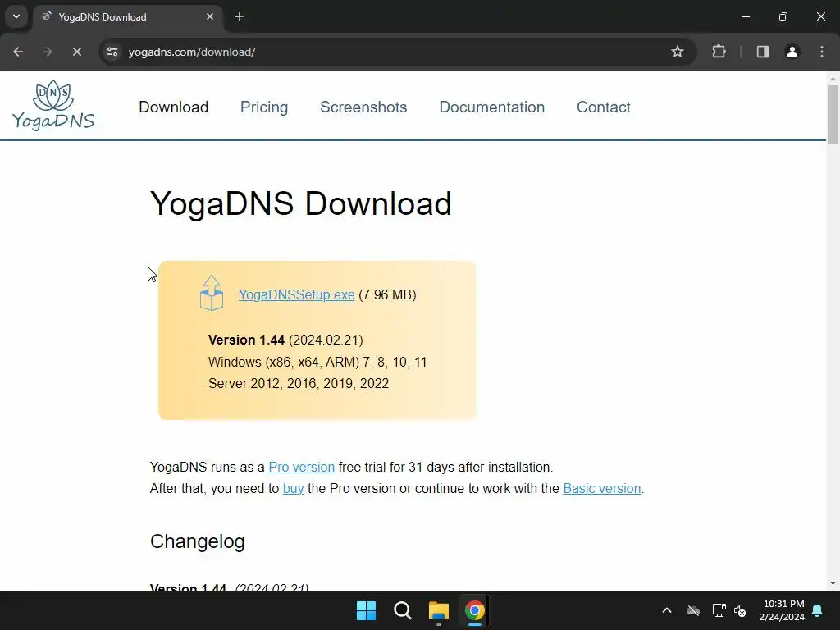Screen dimensions: 840x630
Task: Open the tab search dropdown arrow
Action: coord(16,16)
